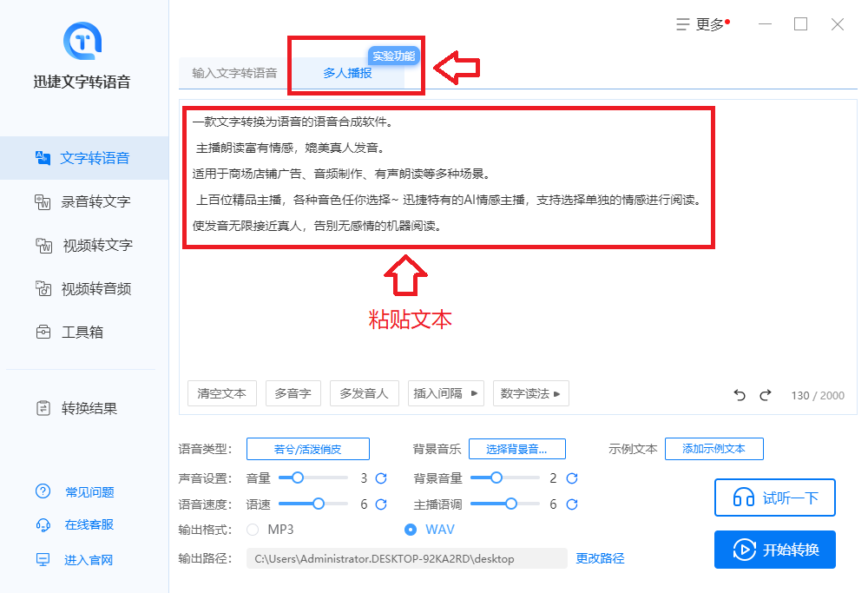Open the 工具箱 sidebar section

click(84, 333)
